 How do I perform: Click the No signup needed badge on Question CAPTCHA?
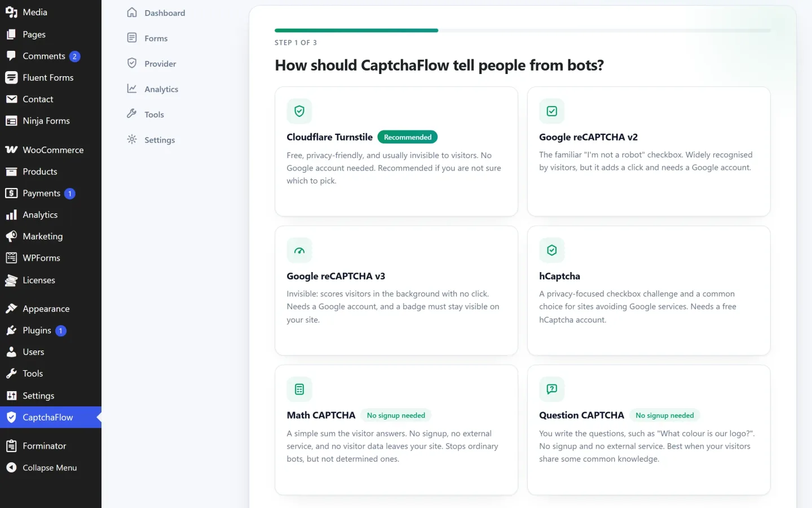point(665,415)
